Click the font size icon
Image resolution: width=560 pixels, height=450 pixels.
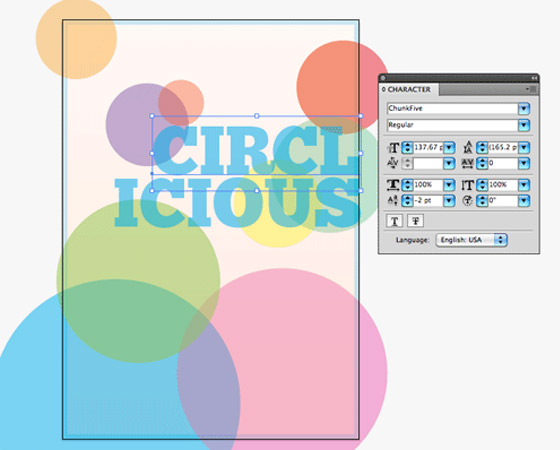point(394,148)
